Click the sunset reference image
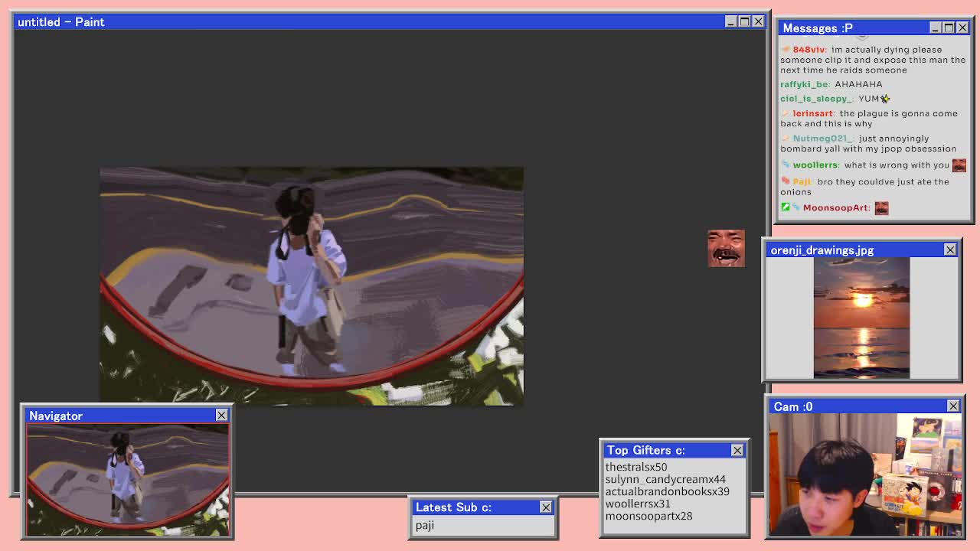Viewport: 980px width, 551px height. pos(861,318)
